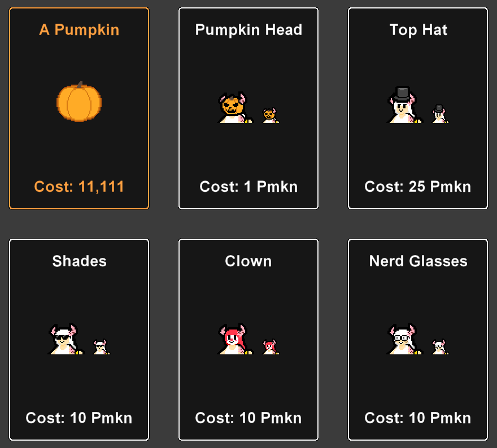Choose the small Shades character sprite
The width and height of the screenshot is (497, 448).
click(102, 346)
